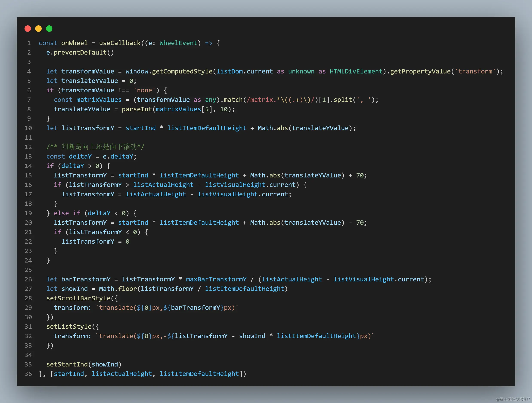Viewport: 532px width, 403px height.
Task: Select the useCallback function name on line 1
Action: (x=119, y=43)
